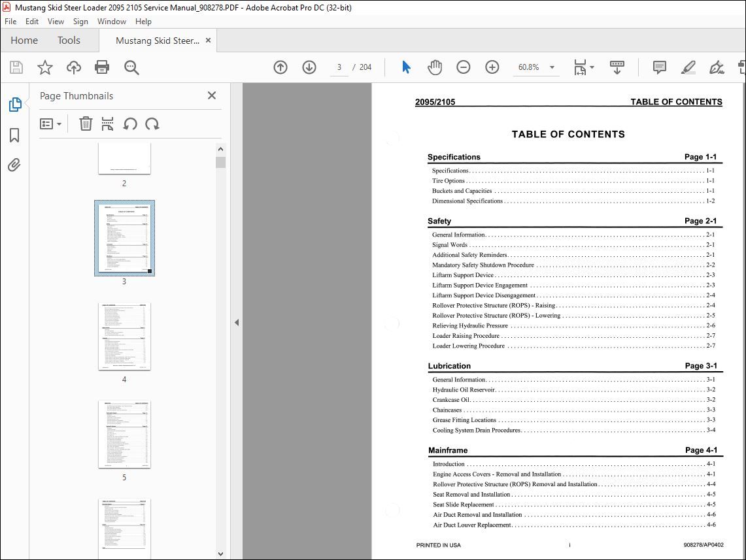This screenshot has width=746, height=560.
Task: Click the previous page navigation button
Action: (280, 67)
